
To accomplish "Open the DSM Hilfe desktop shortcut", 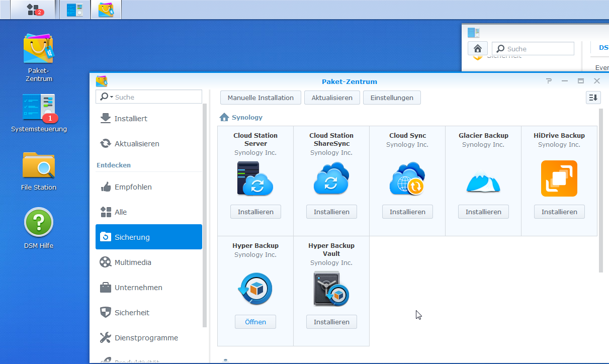I will (x=39, y=229).
